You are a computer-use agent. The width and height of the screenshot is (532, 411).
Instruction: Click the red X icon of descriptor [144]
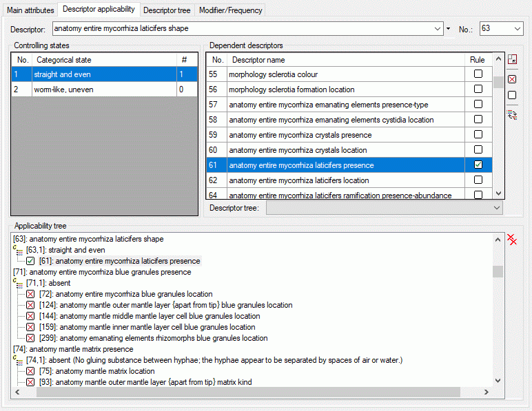click(30, 316)
